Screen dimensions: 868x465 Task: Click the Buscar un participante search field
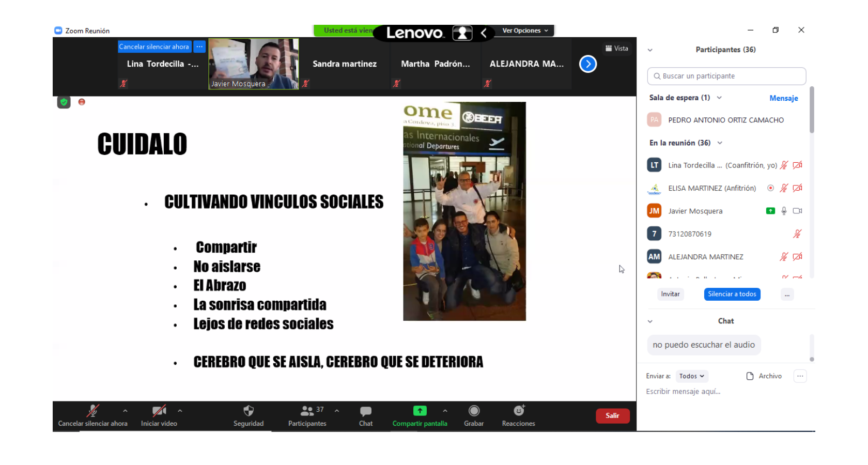tap(726, 76)
